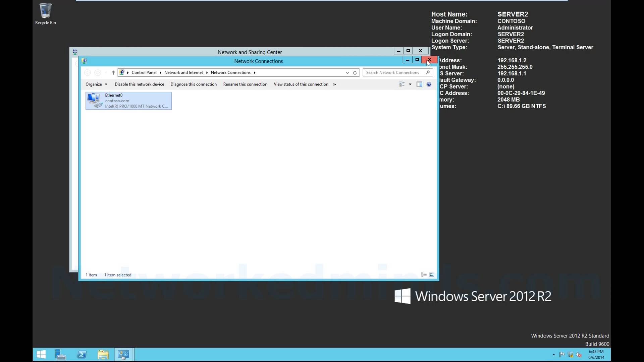Click View status of this connection

301,84
